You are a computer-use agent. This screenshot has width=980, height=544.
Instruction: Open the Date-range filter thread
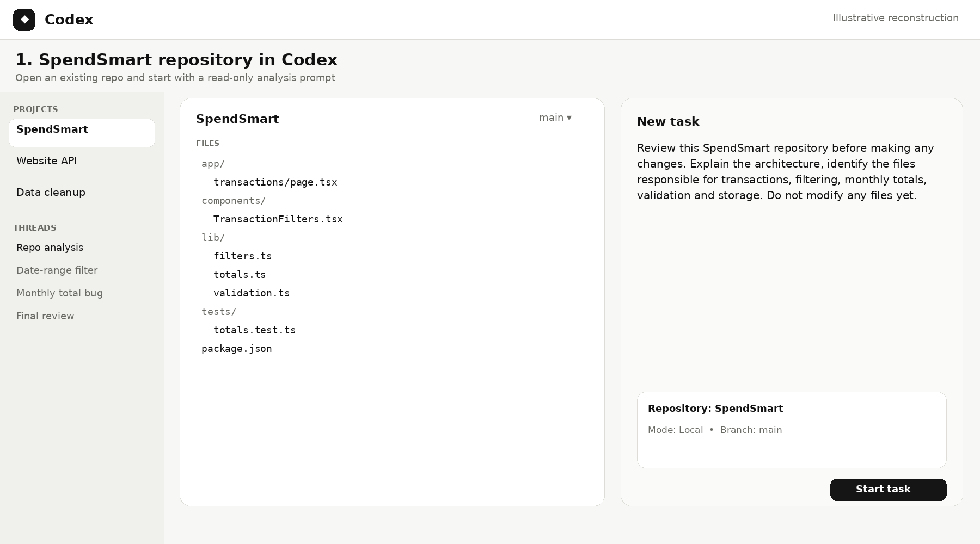[x=57, y=270]
